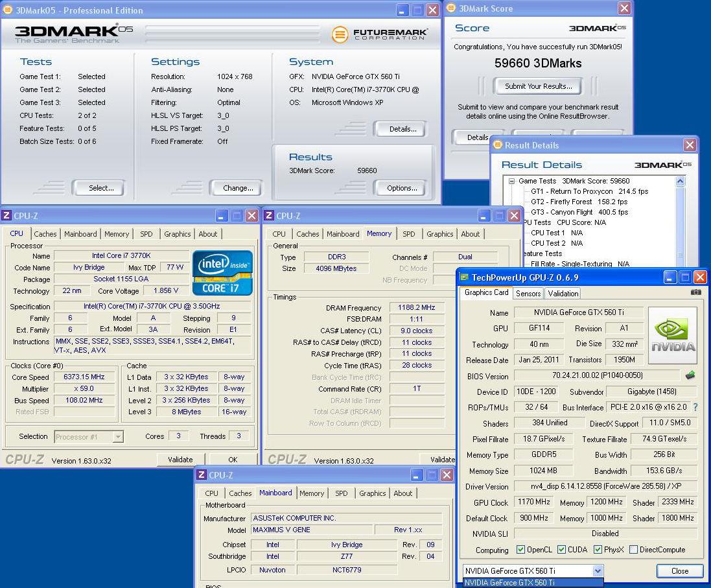Click the Subvendor Gigabyte (1458) field
Screen dimensions: 711x588
651,391
